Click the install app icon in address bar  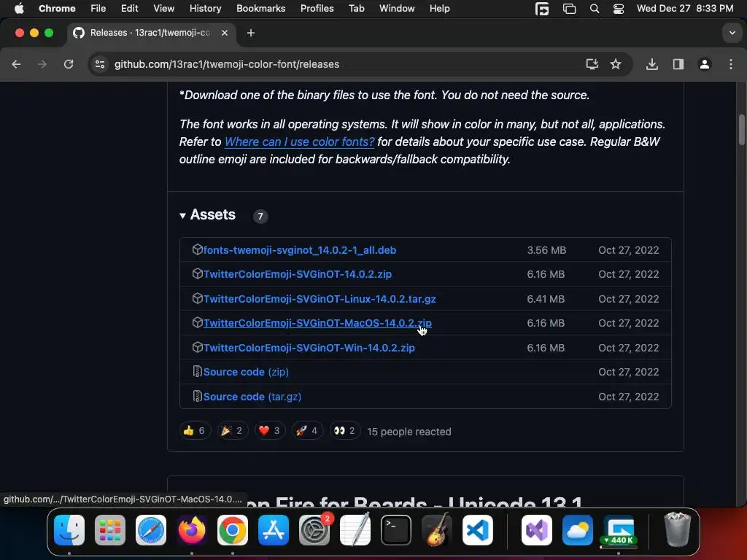point(592,64)
